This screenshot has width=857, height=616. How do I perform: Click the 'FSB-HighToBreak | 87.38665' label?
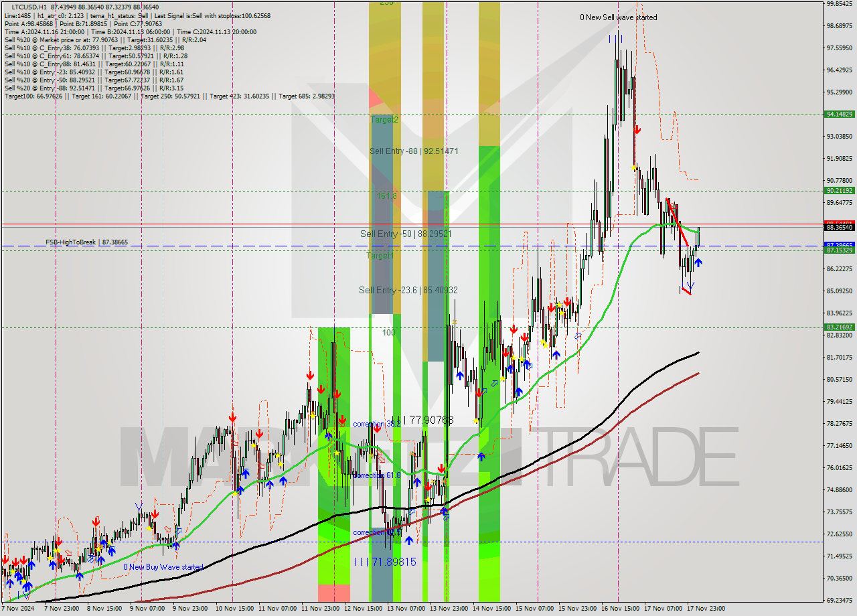click(86, 242)
